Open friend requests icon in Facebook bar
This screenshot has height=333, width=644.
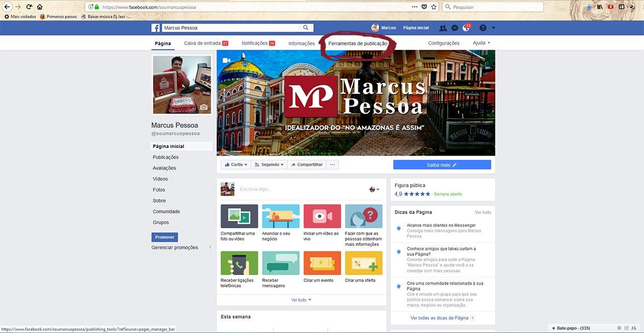[x=443, y=28]
